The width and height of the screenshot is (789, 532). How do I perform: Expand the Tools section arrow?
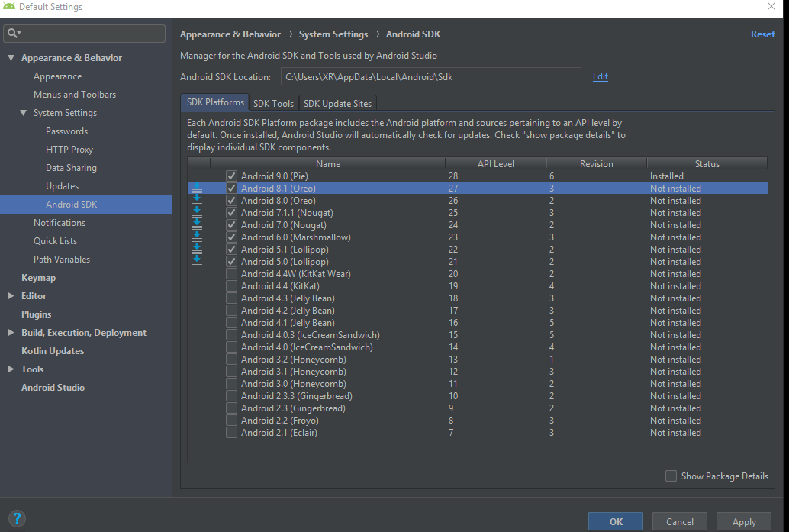click(11, 369)
